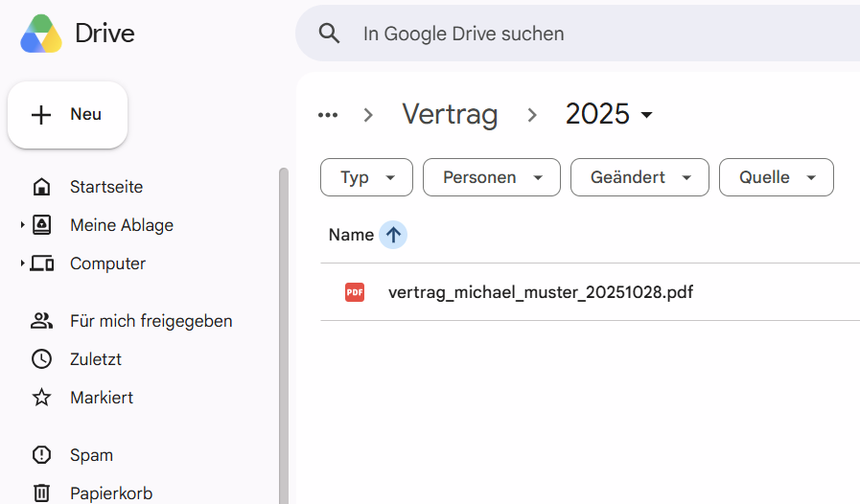Click the red PDF file icon
860x504 pixels.
tap(355, 291)
